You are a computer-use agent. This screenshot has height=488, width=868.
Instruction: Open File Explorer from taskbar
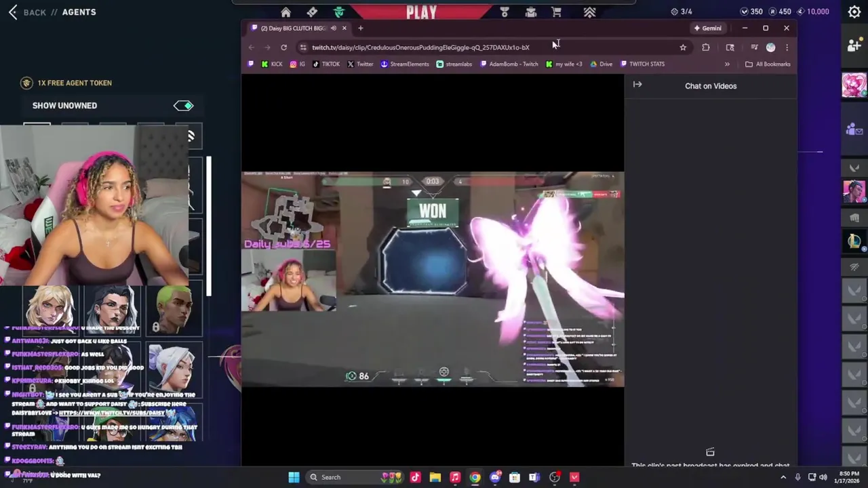(x=435, y=477)
